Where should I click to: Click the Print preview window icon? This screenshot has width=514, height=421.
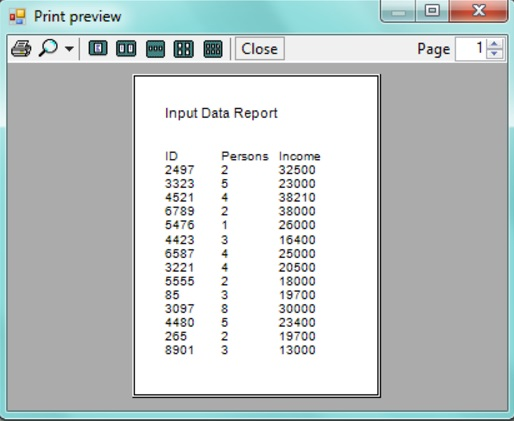pyautogui.click(x=17, y=17)
